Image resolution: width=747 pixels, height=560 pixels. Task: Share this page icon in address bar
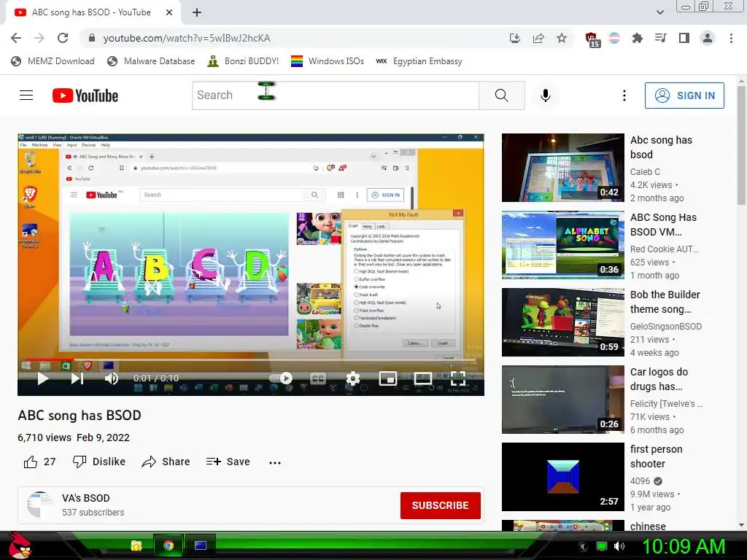[x=538, y=38]
